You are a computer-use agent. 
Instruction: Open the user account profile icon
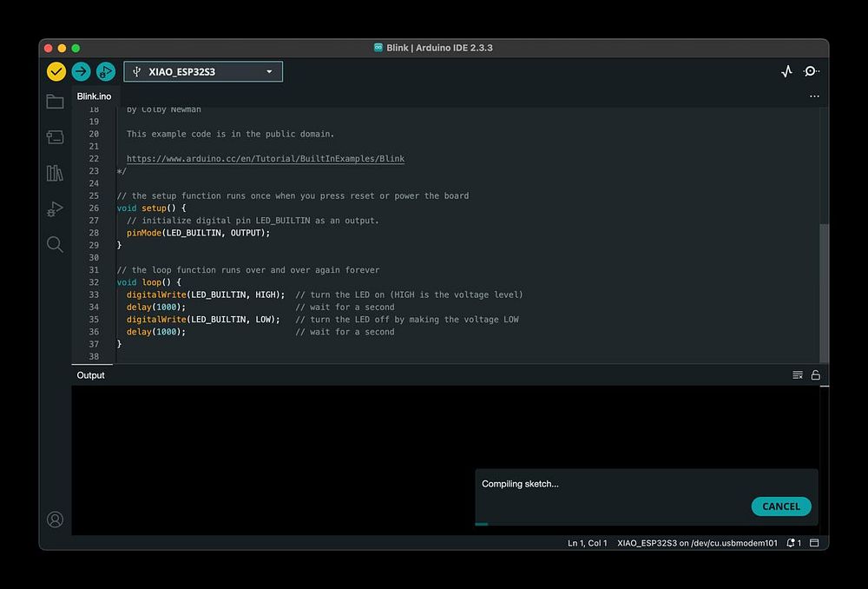[55, 520]
